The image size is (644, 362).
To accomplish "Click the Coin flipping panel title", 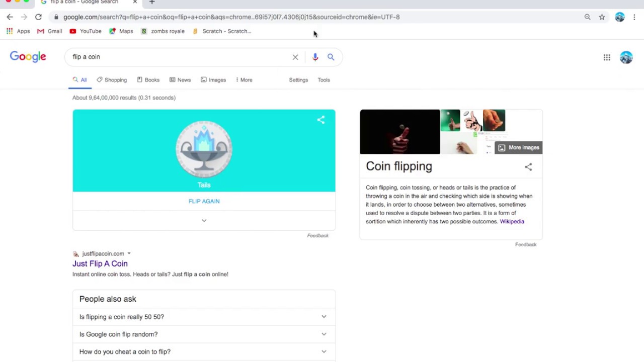I will [x=399, y=166].
